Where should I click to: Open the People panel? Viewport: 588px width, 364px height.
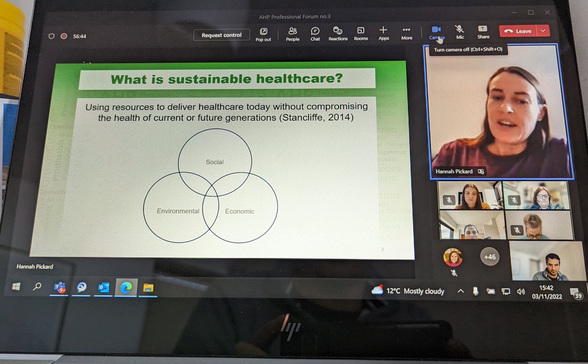tap(293, 34)
